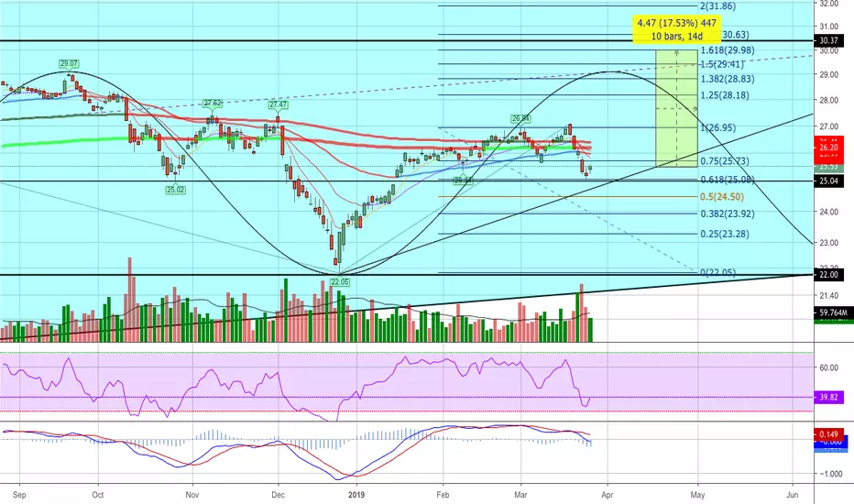
Task: Select the 0.382(23.92) Fibonacci label
Action: (x=728, y=214)
